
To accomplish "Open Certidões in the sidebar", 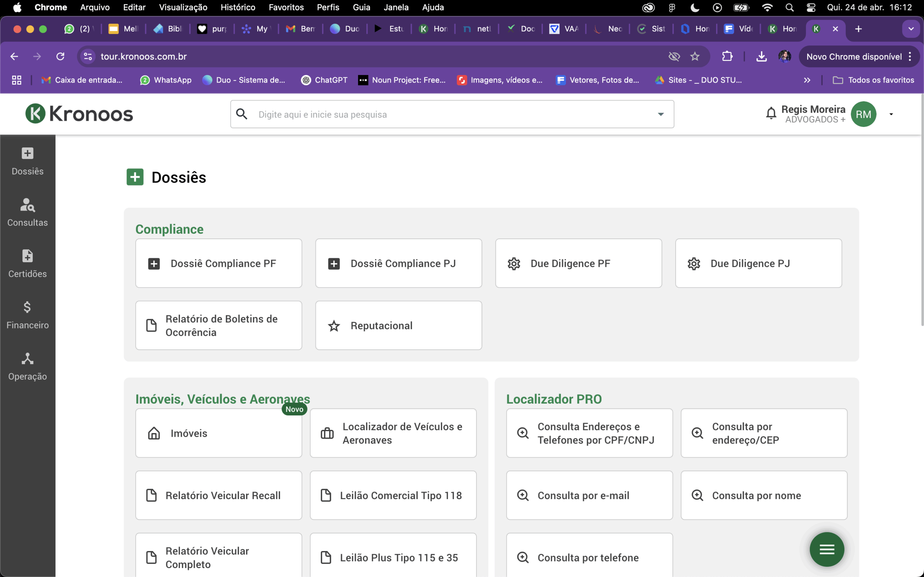I will (27, 263).
